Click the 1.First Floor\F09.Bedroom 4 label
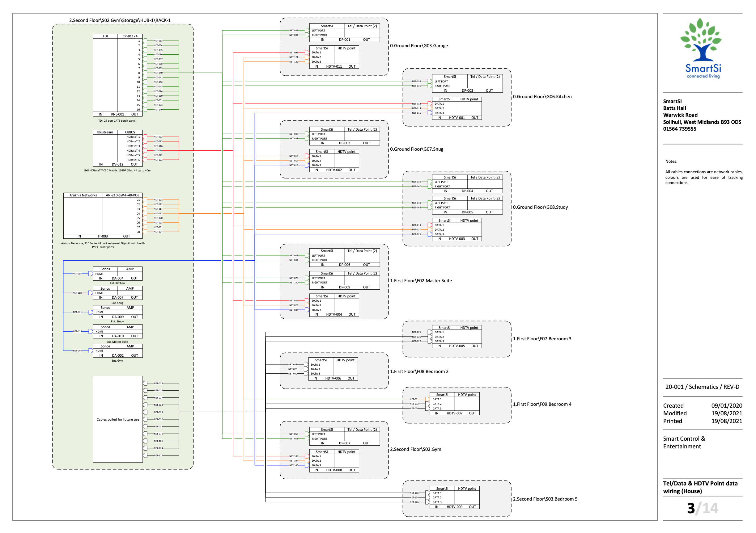Image resolution: width=756 pixels, height=533 pixels. [542, 404]
